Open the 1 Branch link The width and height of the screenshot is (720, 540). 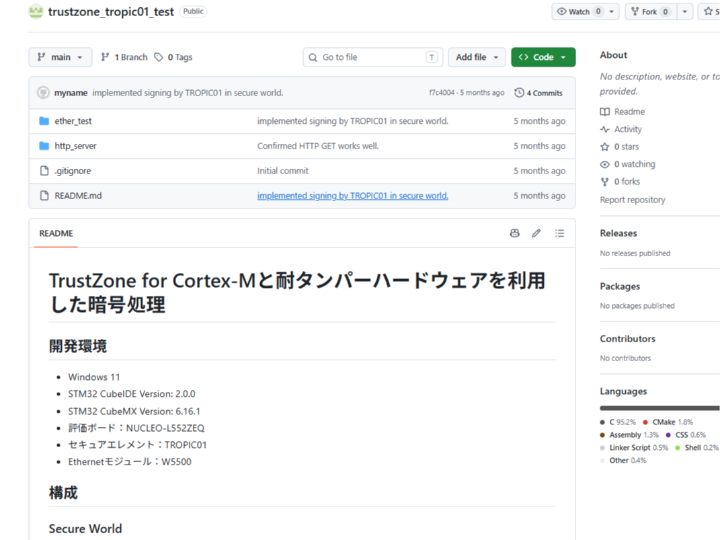(x=124, y=57)
